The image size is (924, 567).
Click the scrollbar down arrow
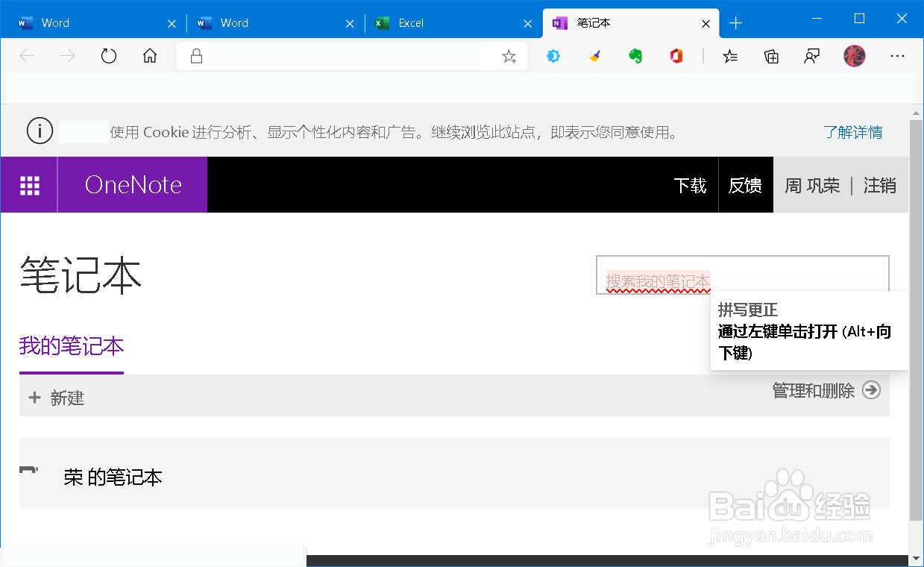coord(917,557)
